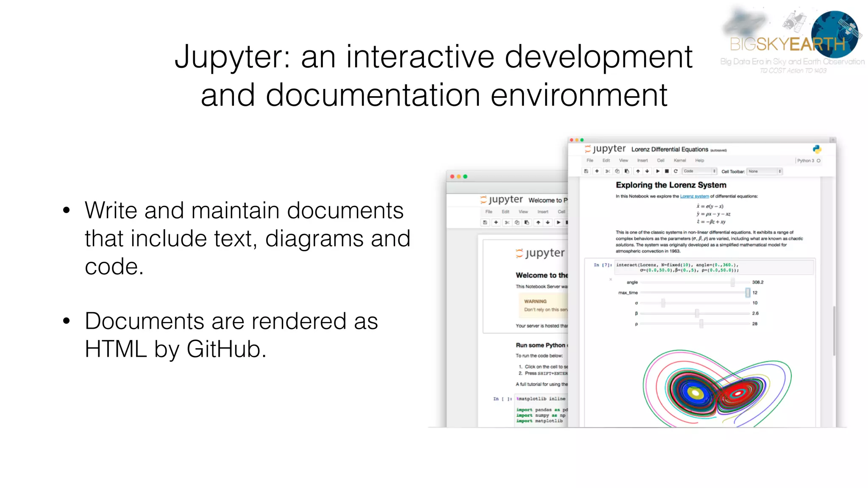Image resolution: width=868 pixels, height=488 pixels.
Task: Click the Lorenz Differential Equations notebook title
Action: [670, 149]
